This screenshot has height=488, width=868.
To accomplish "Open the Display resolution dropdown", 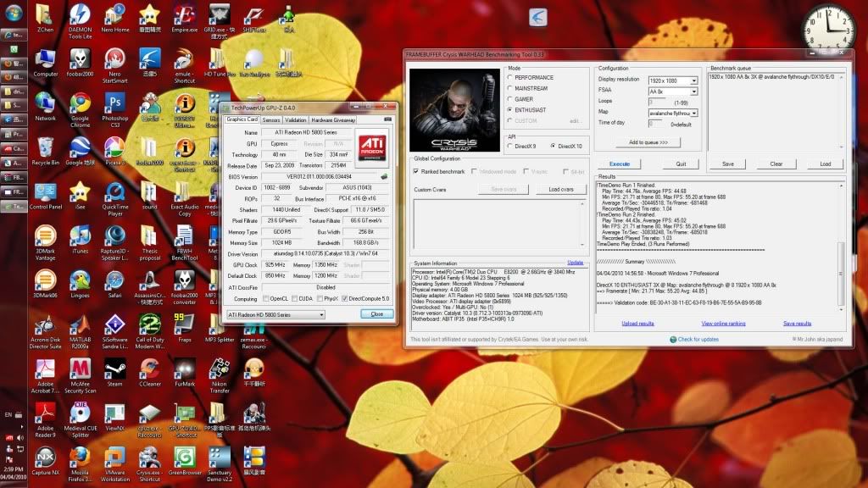I will (x=693, y=80).
